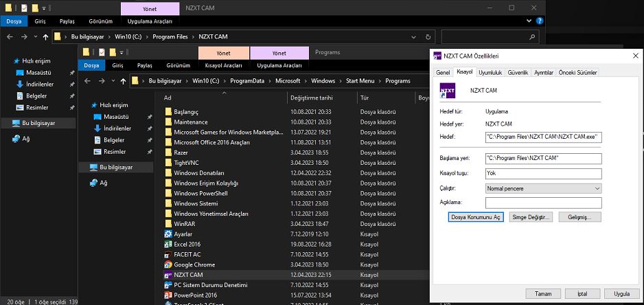Go back in the Programs Explorer window
The width and height of the screenshot is (644, 305).
87,81
